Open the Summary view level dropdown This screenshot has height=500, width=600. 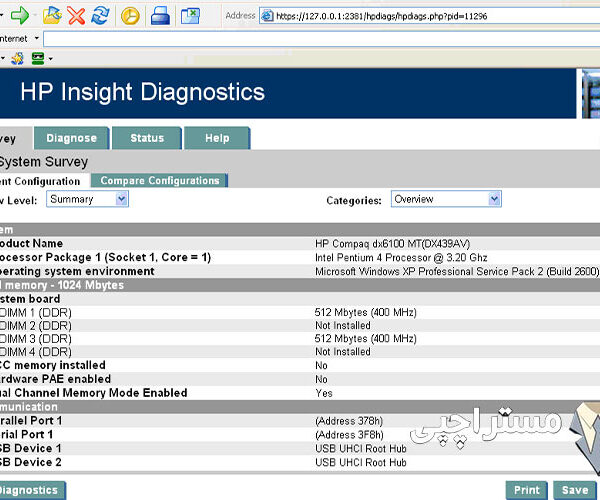tap(87, 199)
